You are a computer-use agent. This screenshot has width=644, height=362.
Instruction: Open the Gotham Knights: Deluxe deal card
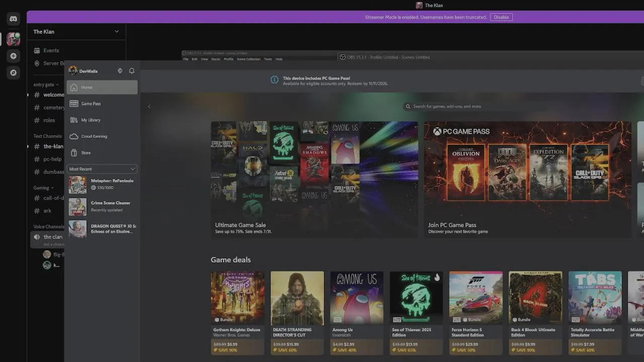tap(237, 313)
